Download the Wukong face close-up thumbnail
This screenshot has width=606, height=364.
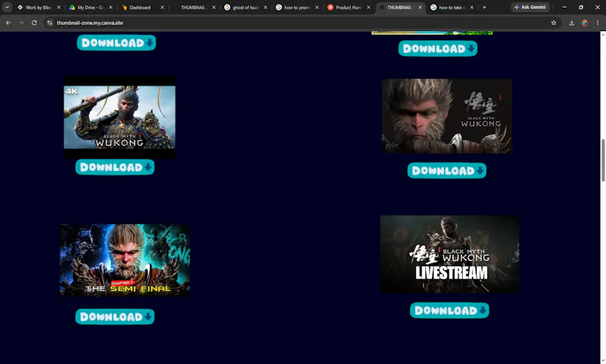tap(447, 170)
